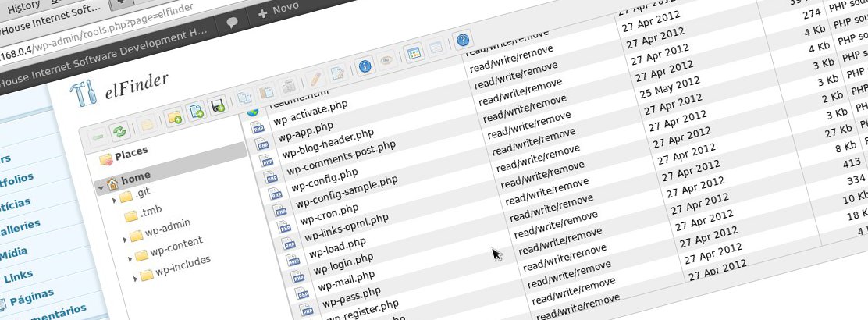Screen dimensions: 868x320
Task: Select file wp-cron.php name
Action: [x=329, y=215]
